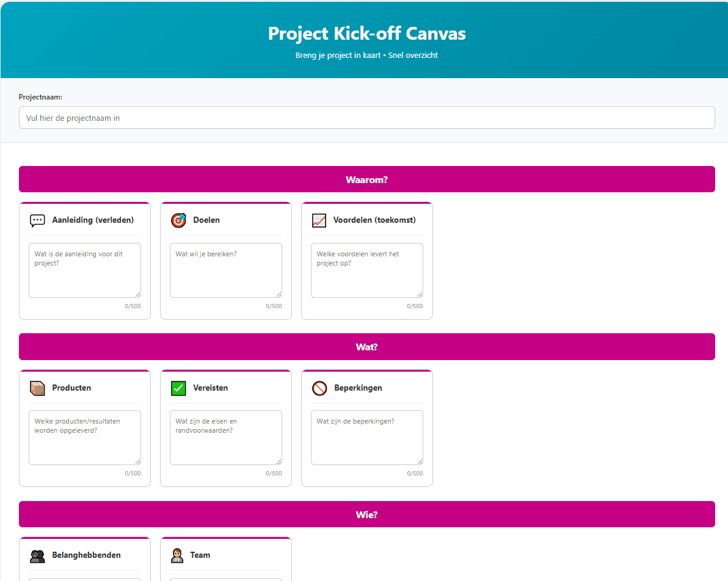Click the package icon next to Producten

pos(37,388)
